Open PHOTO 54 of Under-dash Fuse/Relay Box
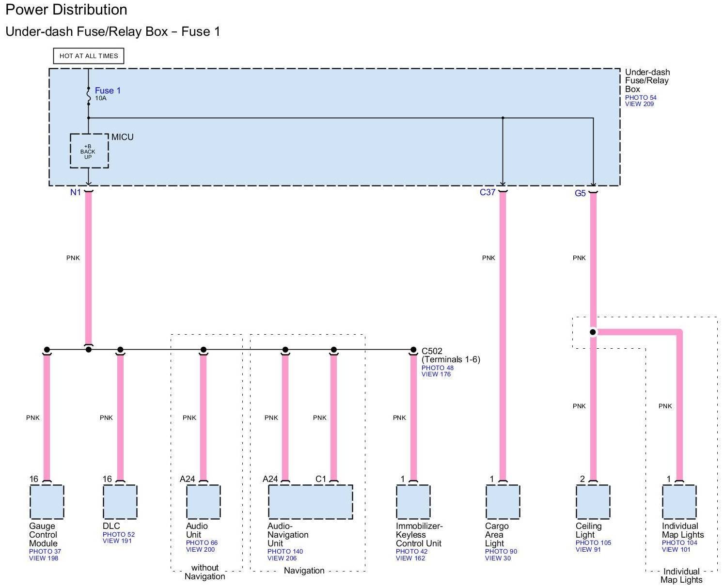The width and height of the screenshot is (724, 588). [640, 97]
